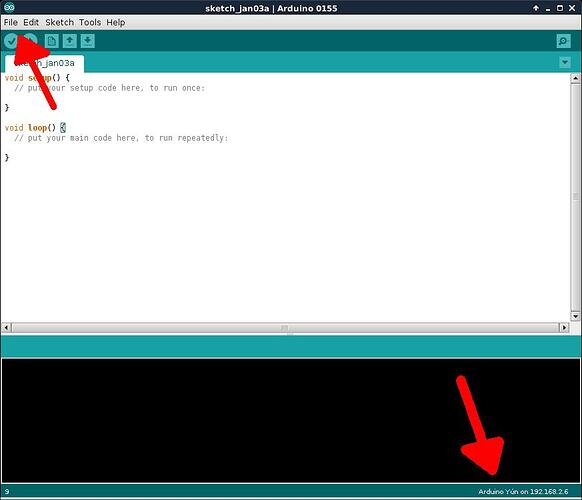The image size is (582, 500).
Task: Click the Verify checkmark button
Action: (x=11, y=41)
